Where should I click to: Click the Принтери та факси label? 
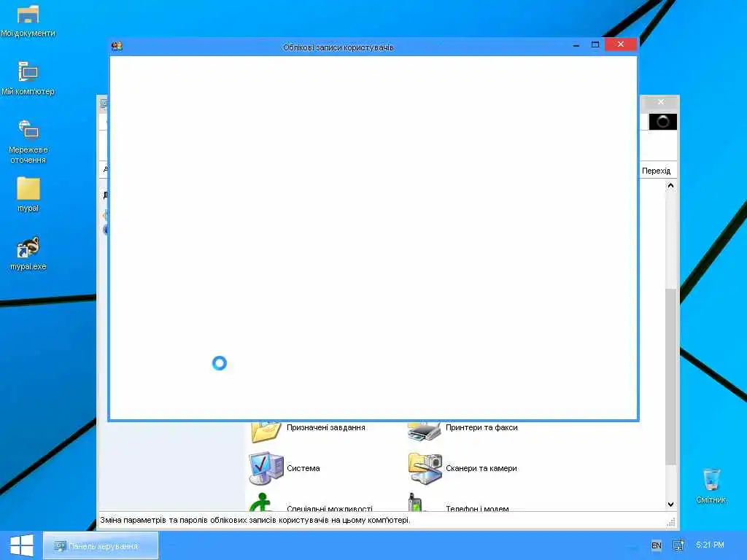point(481,427)
